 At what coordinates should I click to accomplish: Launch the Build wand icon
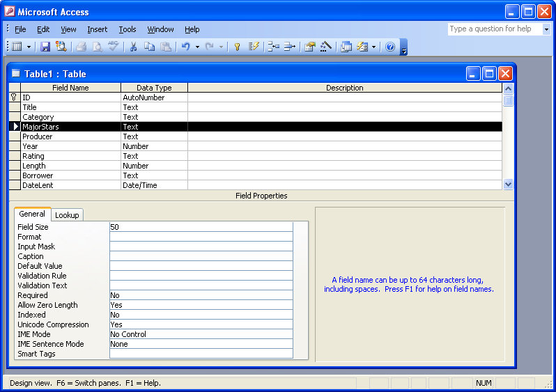(x=326, y=47)
